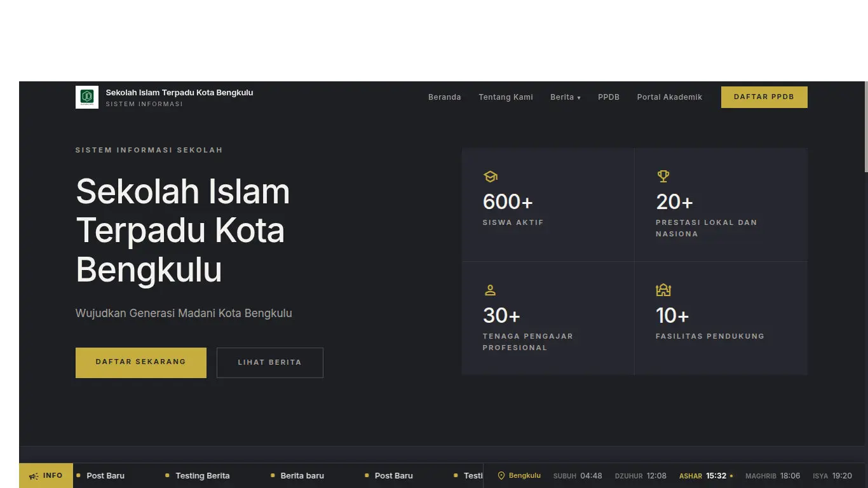Click the LIHAT BERITA button
868x488 pixels.
pyautogui.click(x=270, y=363)
